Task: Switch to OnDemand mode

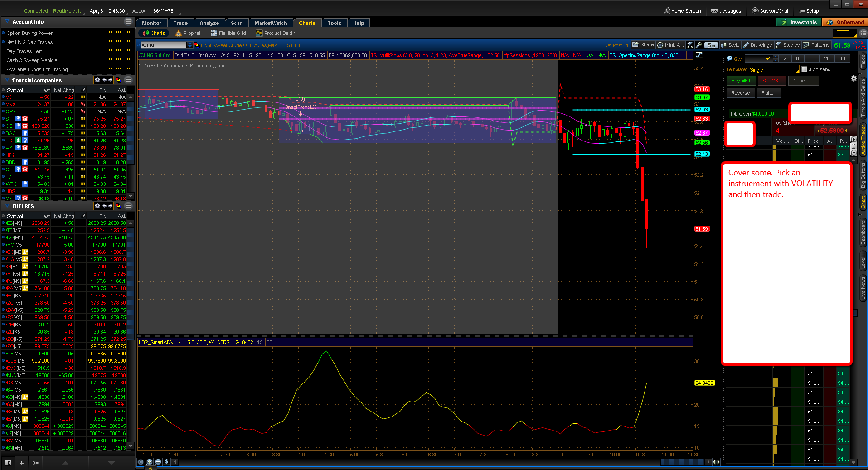Action: click(x=845, y=22)
